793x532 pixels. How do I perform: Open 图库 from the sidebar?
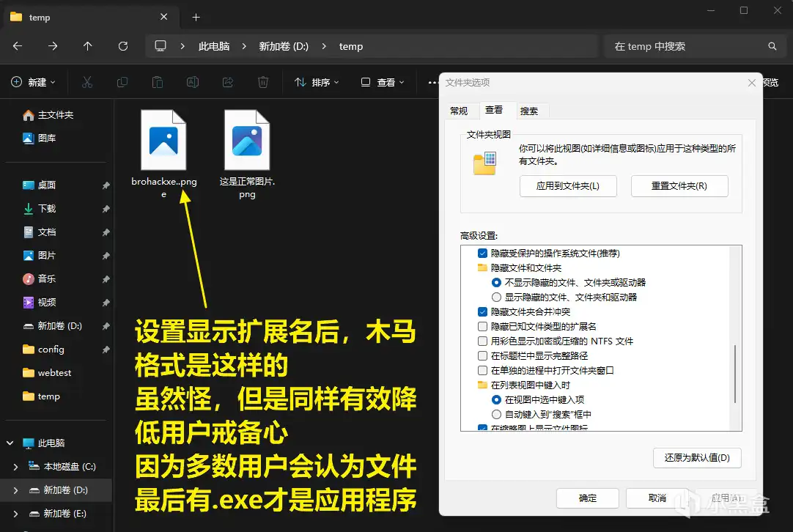pos(47,138)
